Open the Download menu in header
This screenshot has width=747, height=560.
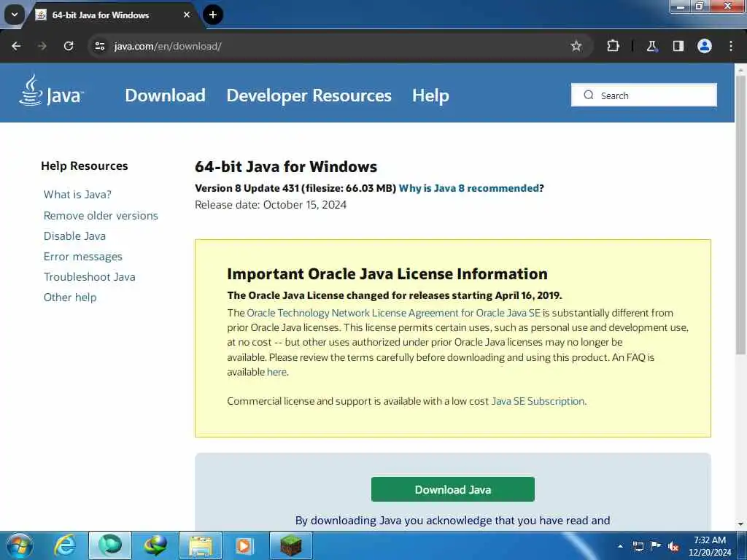[x=166, y=96]
